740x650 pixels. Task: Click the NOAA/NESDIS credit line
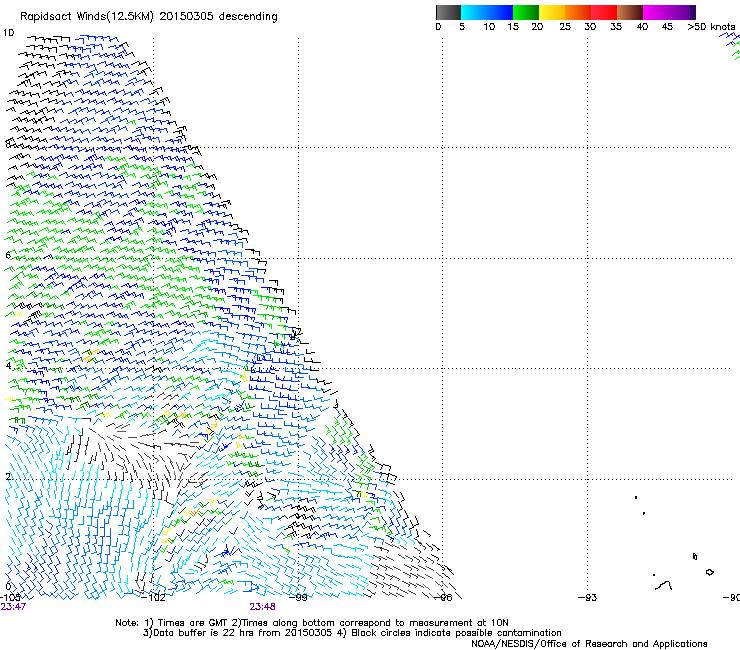(x=589, y=644)
